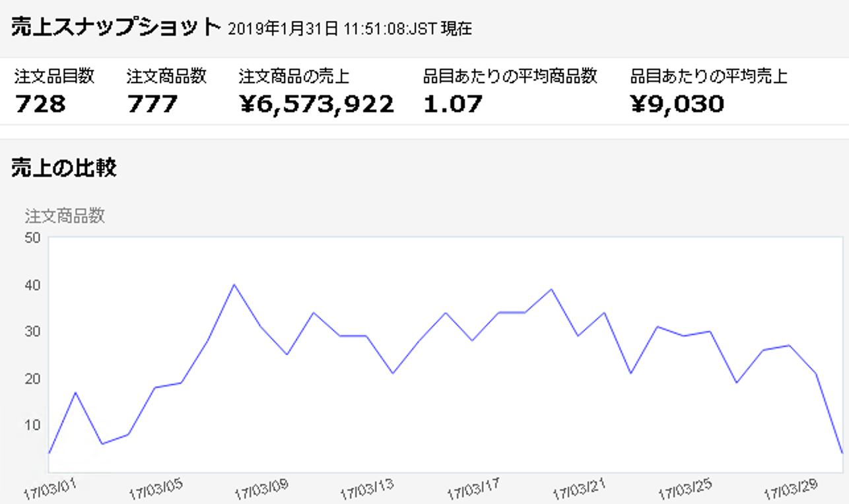Select the 品目あたりの平均売上 label
The image size is (849, 504).
click(x=709, y=77)
